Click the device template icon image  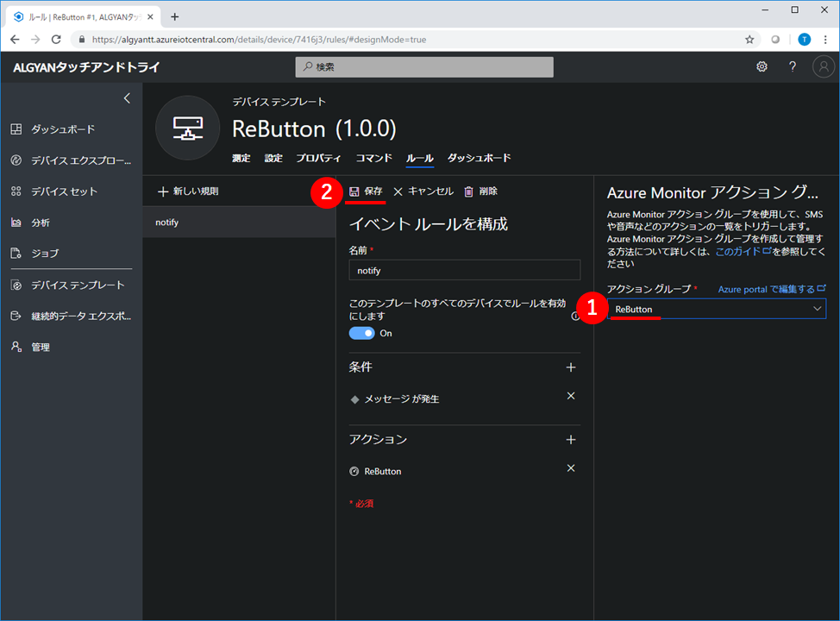click(187, 128)
